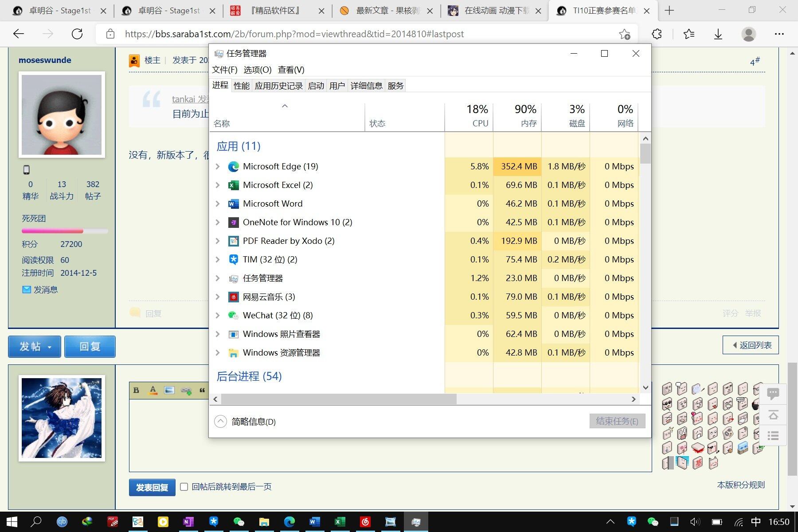Expand the 网易云音乐 (3) process group
The image size is (798, 532).
tap(218, 297)
